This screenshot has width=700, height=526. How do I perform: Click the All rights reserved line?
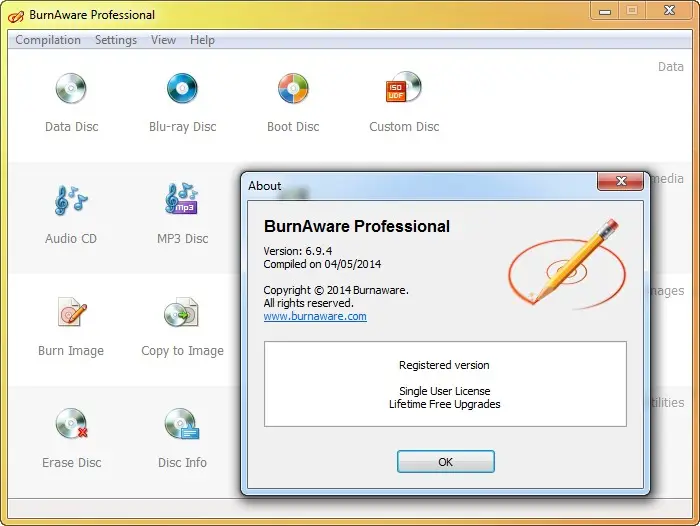tap(308, 303)
